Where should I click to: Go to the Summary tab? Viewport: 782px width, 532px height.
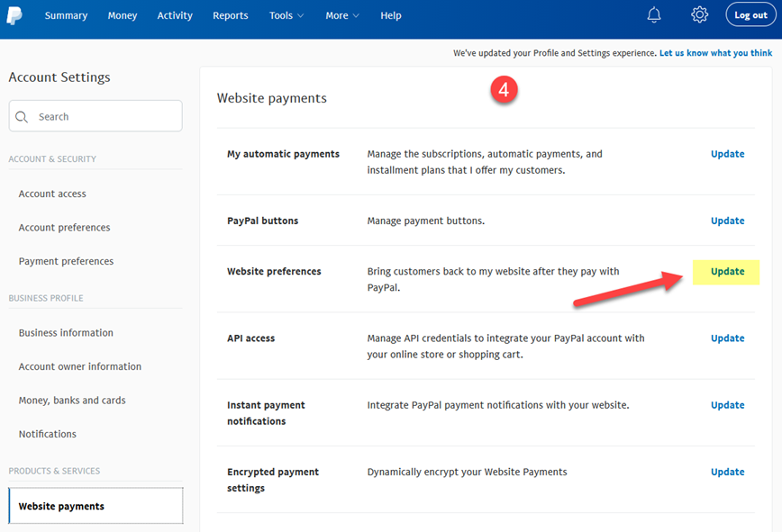[x=66, y=15]
